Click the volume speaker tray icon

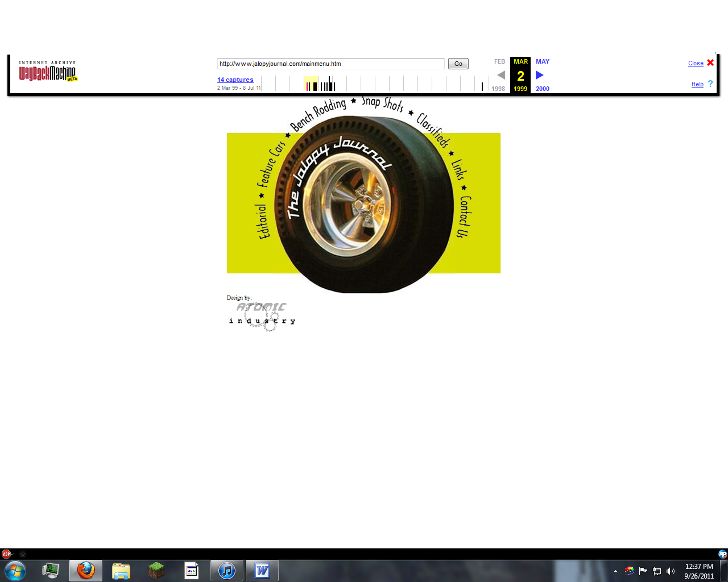[671, 571]
